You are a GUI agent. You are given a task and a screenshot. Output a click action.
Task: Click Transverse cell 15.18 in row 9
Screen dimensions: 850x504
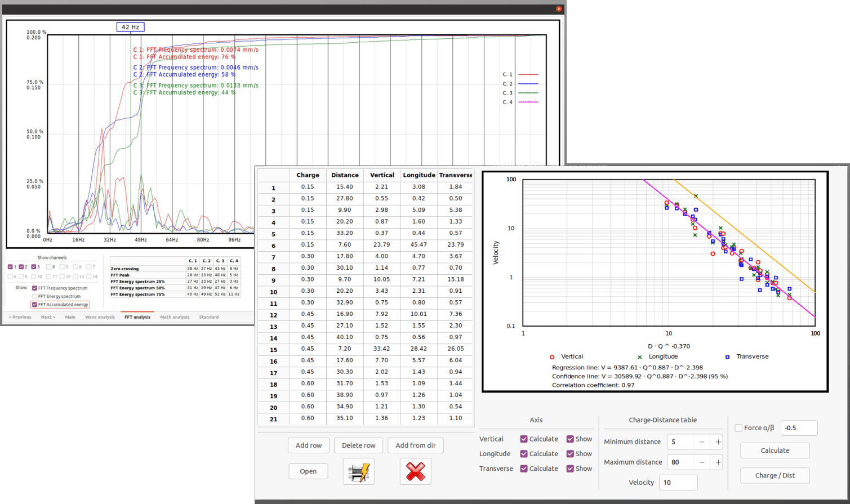456,279
